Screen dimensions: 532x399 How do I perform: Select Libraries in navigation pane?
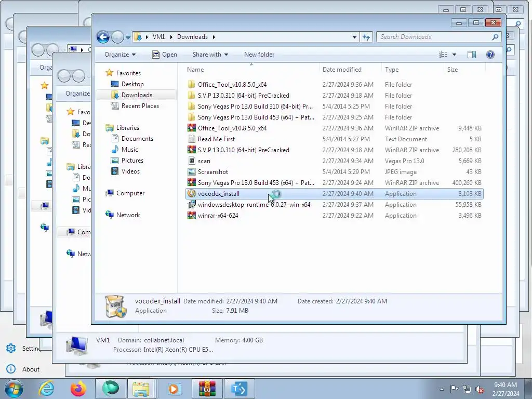[x=123, y=128]
